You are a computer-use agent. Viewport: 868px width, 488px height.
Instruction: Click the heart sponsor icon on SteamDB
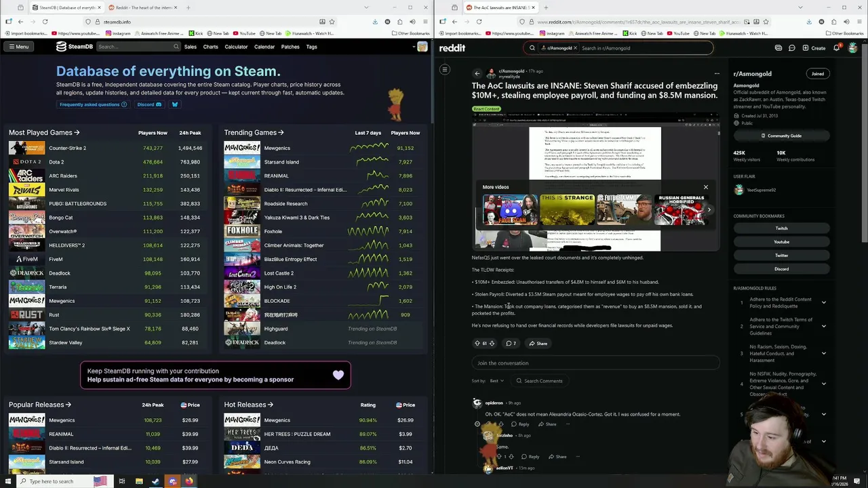338,375
